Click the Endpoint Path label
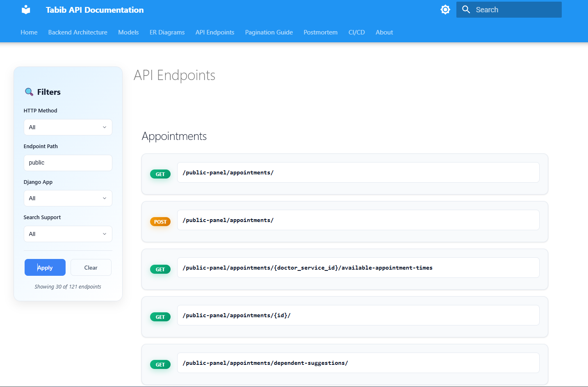Image resolution: width=588 pixels, height=387 pixels. 41,147
